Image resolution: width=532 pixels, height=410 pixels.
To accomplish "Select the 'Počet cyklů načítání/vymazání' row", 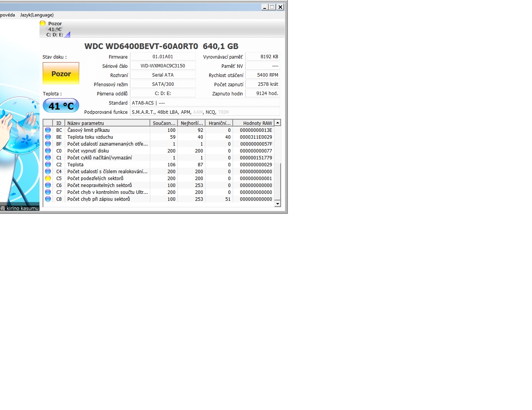I will tap(159, 157).
